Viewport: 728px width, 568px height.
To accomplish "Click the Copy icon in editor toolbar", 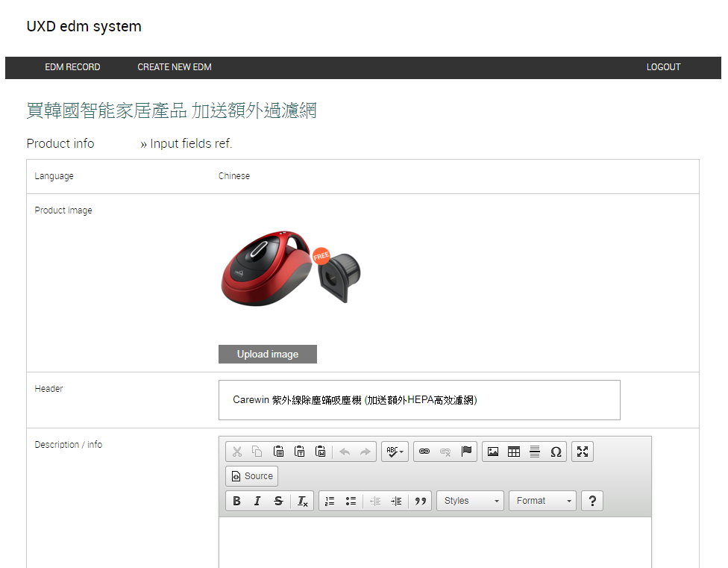I will (257, 452).
